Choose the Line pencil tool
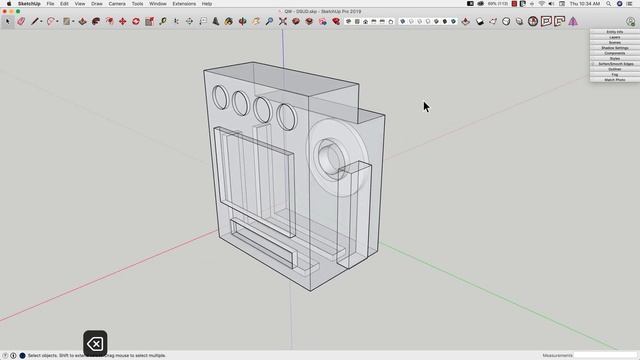640x360 pixels. (x=35, y=21)
